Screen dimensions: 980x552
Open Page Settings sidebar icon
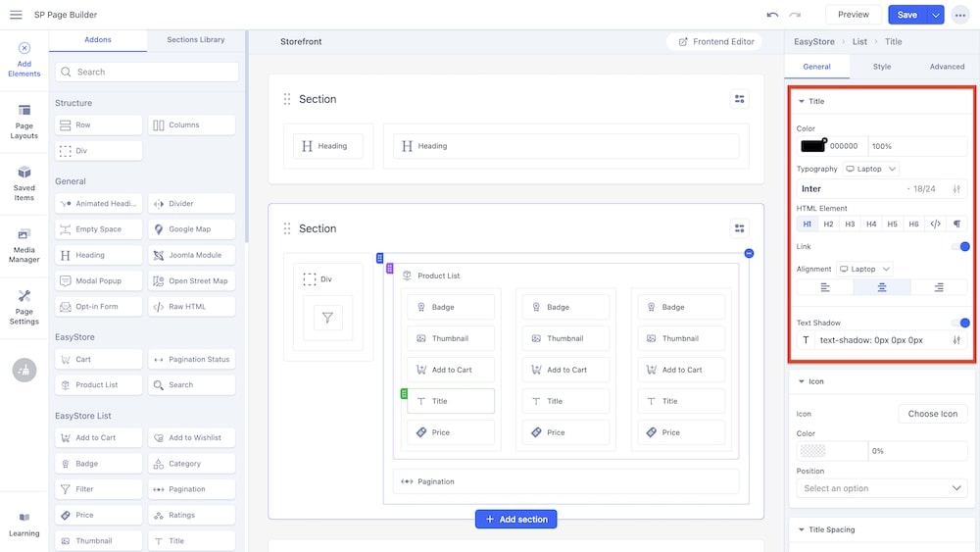[24, 307]
